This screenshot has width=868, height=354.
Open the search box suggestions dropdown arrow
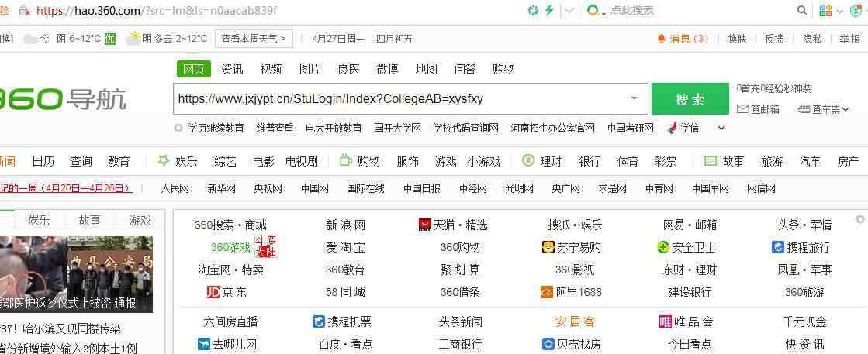[x=634, y=98]
